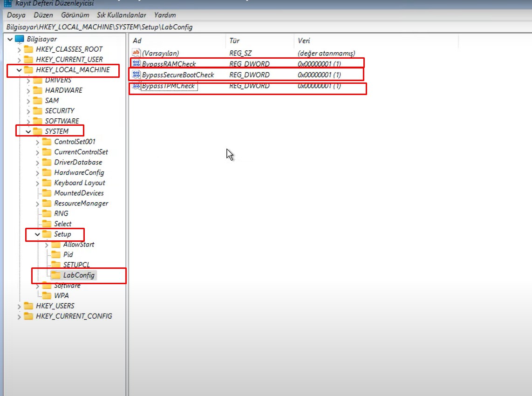532x396 pixels.
Task: Click the AllowStart folder icon
Action: coord(56,244)
